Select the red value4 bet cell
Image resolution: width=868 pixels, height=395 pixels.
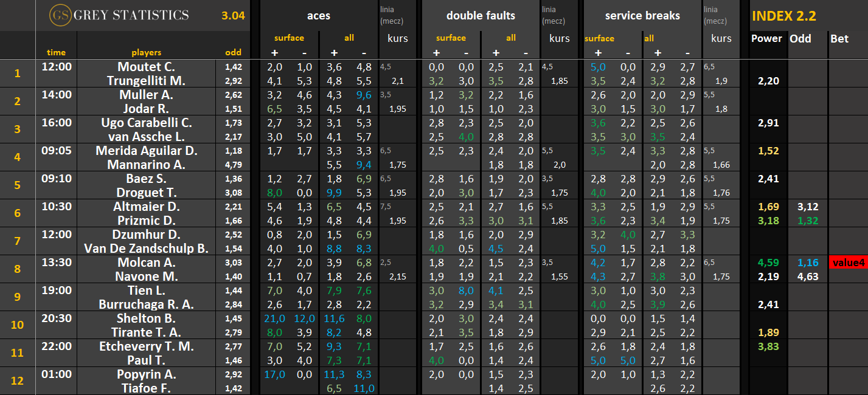click(848, 263)
